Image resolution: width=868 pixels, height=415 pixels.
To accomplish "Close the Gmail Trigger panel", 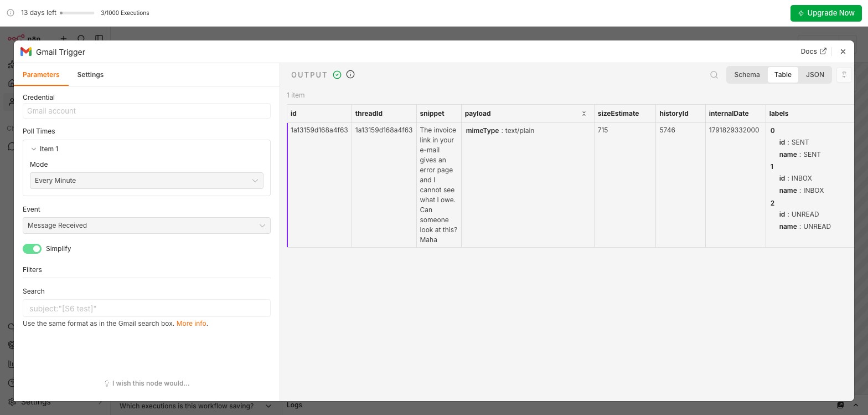I will [843, 52].
